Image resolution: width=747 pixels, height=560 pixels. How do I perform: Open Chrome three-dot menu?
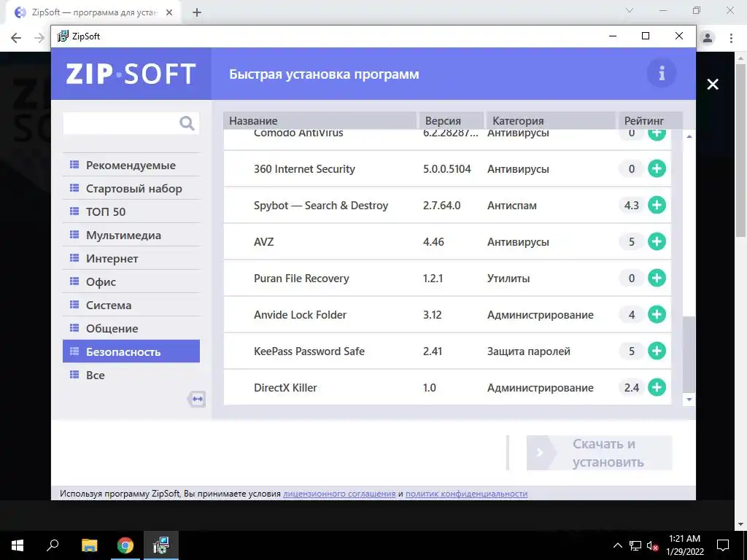click(731, 38)
